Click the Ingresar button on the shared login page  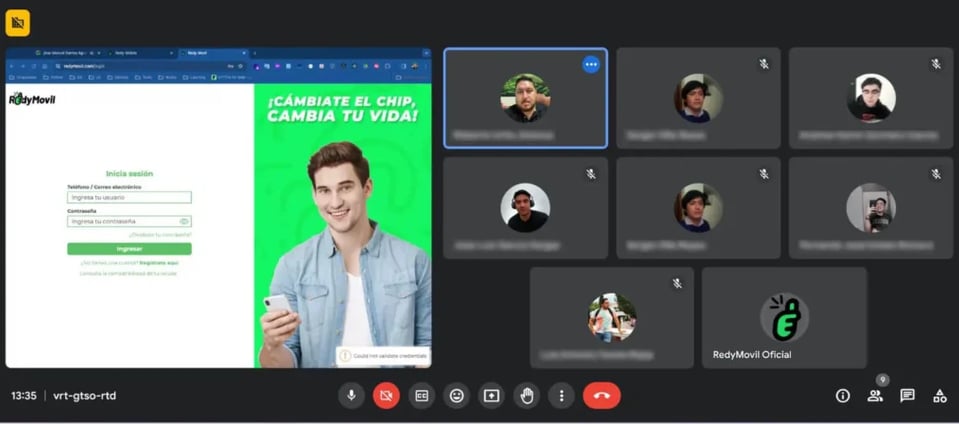(x=129, y=249)
